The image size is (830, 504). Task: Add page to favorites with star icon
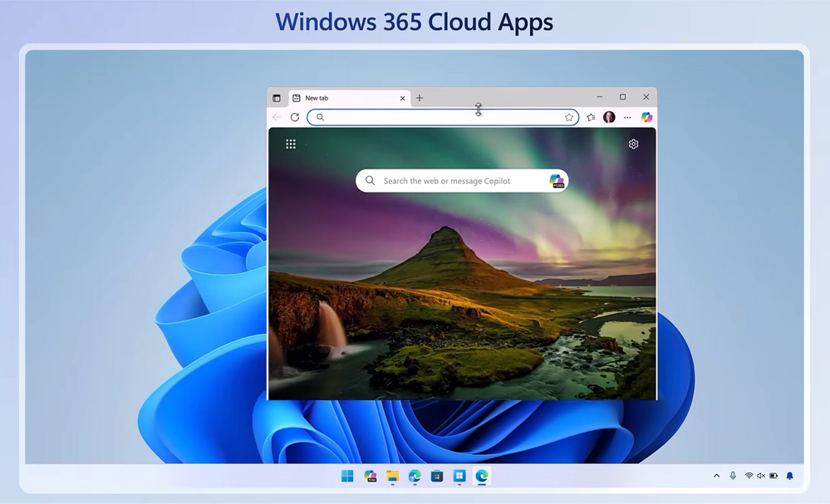click(x=569, y=117)
